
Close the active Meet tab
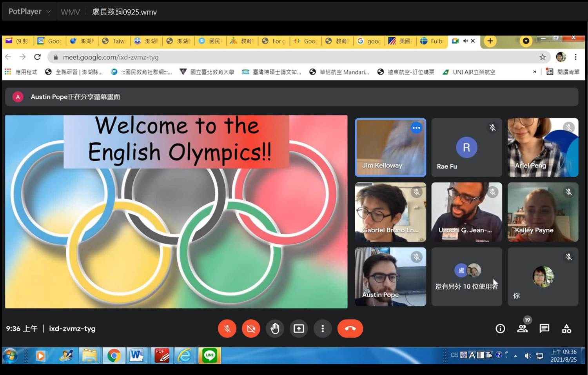[473, 41]
